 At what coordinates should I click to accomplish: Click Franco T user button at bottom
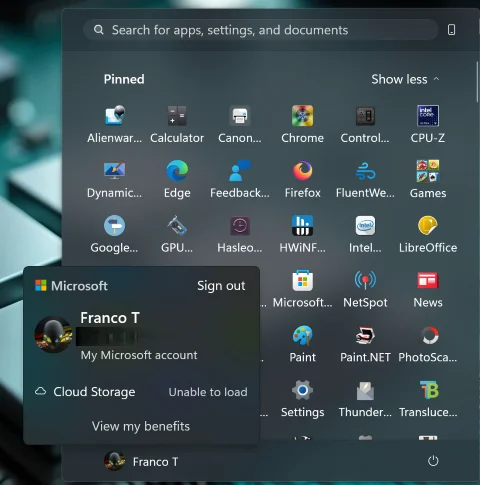point(141,462)
